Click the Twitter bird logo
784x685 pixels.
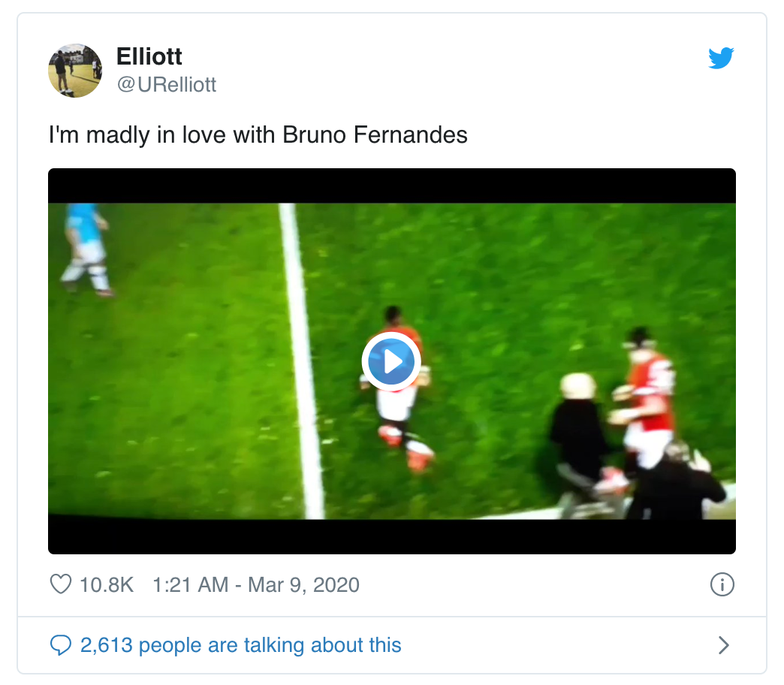[720, 57]
